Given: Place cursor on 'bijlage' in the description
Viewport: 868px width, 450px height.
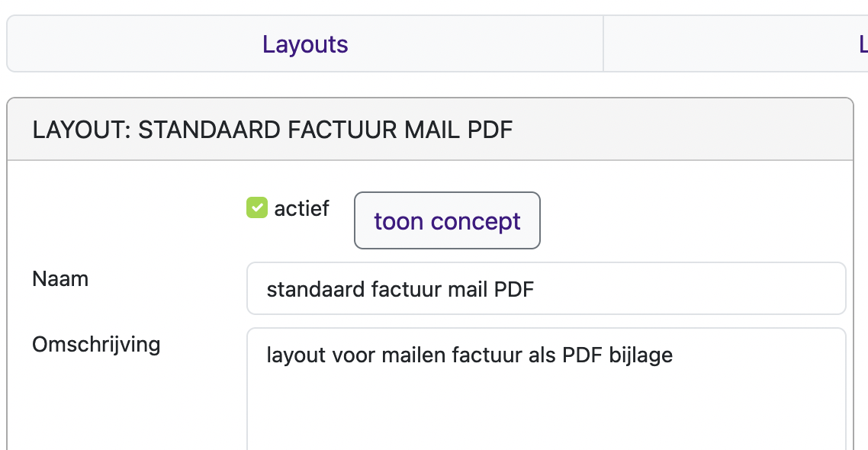Looking at the screenshot, I should 641,355.
